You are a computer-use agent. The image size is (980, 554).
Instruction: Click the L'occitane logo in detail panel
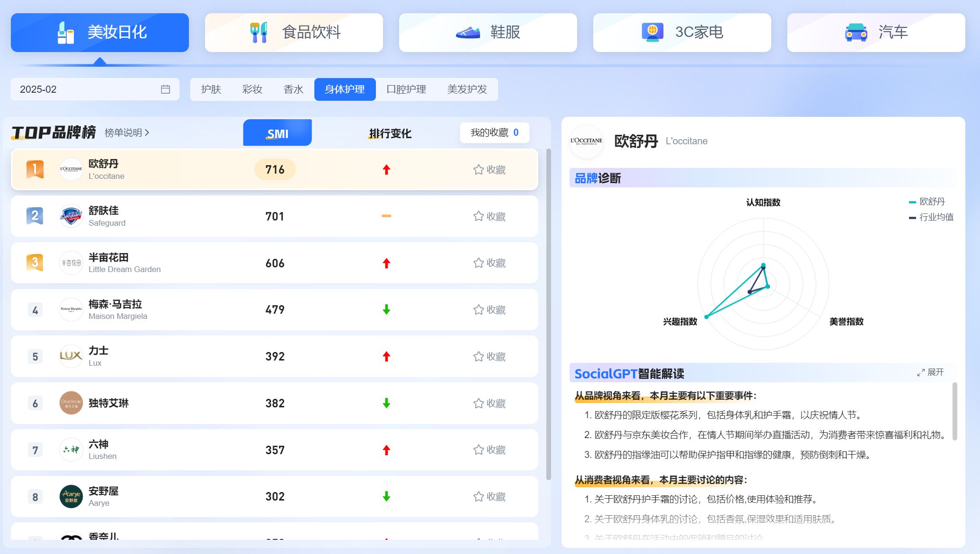[586, 141]
